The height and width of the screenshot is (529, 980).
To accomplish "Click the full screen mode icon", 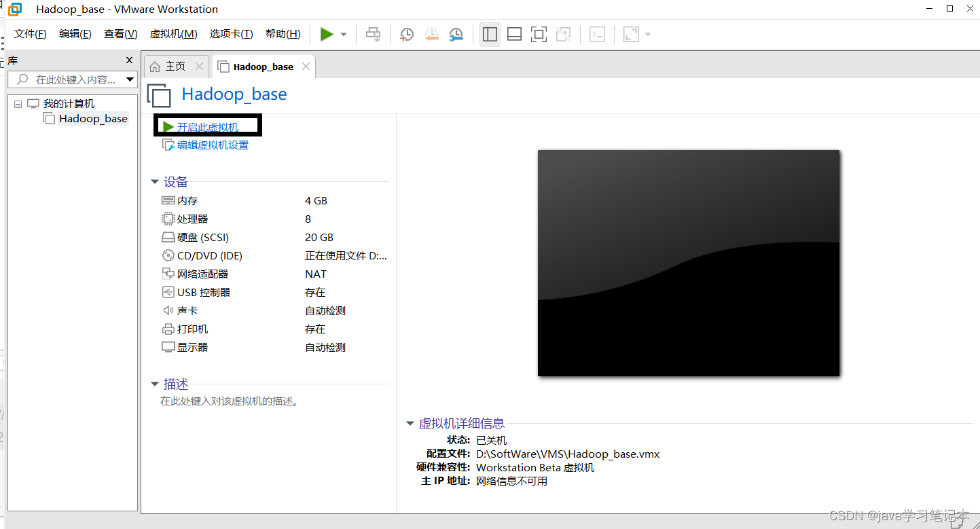I will pyautogui.click(x=539, y=34).
